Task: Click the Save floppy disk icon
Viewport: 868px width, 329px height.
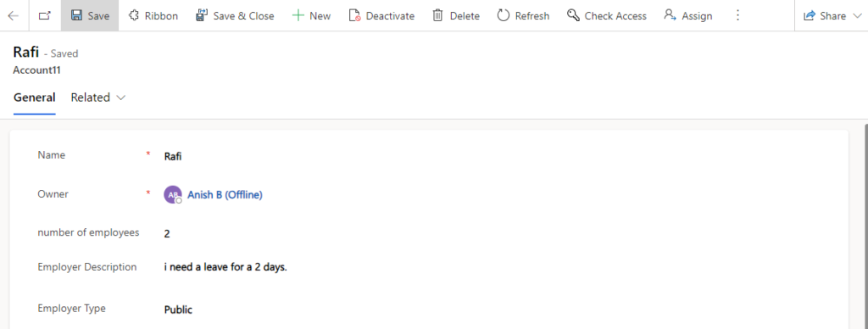Action: [x=77, y=15]
